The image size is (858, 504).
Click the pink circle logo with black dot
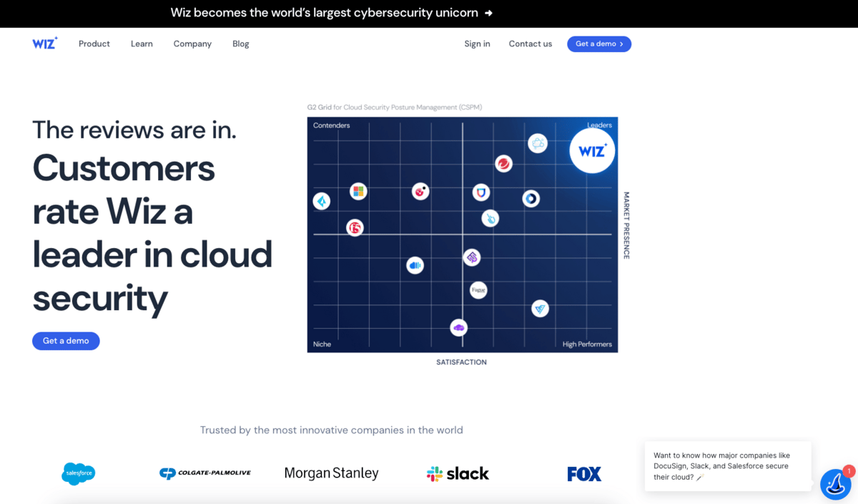[x=420, y=191]
